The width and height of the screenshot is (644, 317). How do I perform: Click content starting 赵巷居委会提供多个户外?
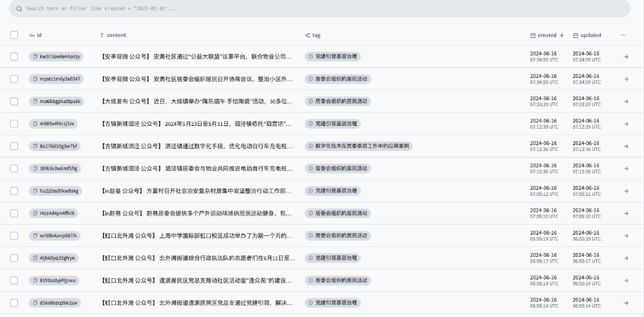196,213
